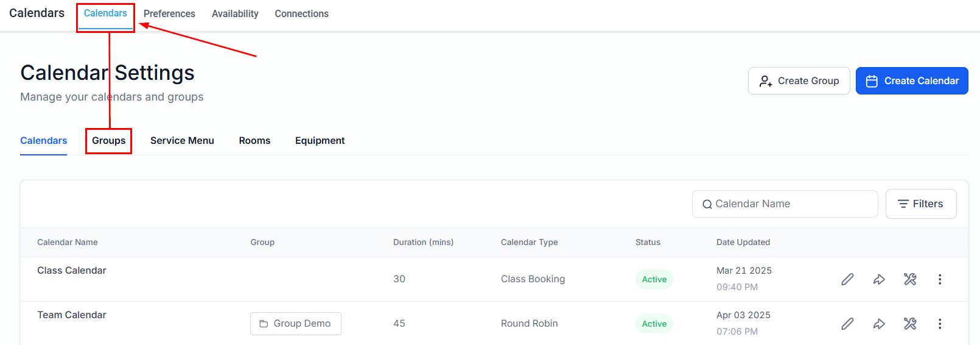Open Availability in the top navigation

235,13
